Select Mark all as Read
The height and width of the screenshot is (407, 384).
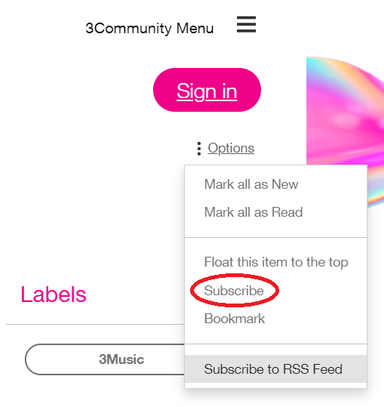coord(253,212)
